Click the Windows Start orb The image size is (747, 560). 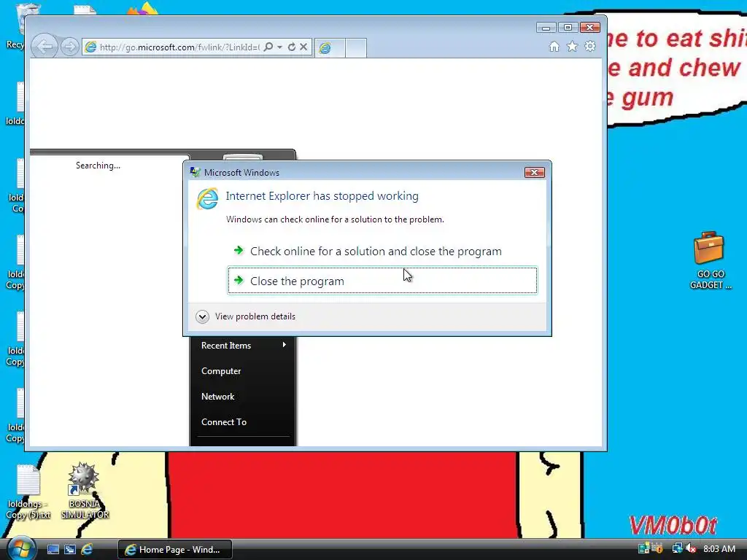tap(22, 548)
